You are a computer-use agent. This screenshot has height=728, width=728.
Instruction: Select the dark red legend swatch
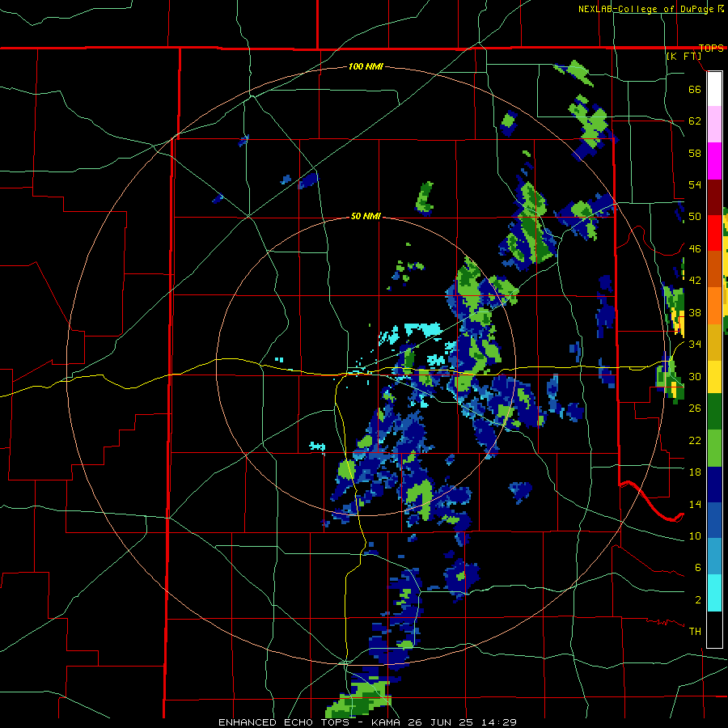[x=714, y=197]
